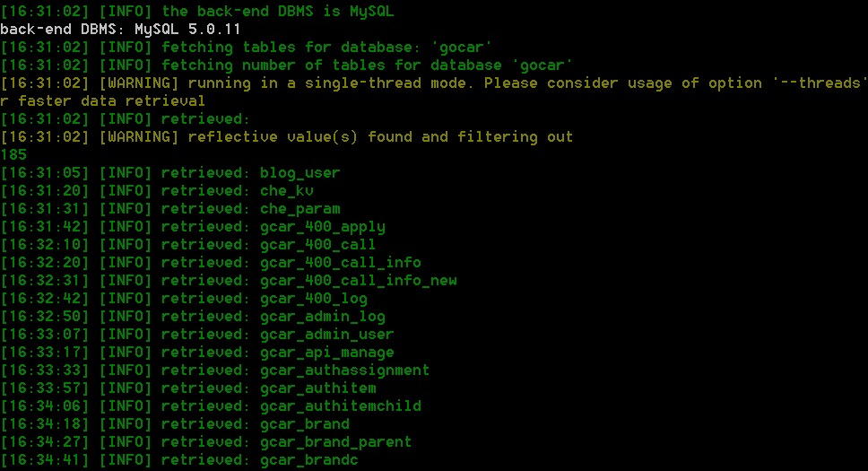
Task: Click the retrieved table name blog_user
Action: 299,173
